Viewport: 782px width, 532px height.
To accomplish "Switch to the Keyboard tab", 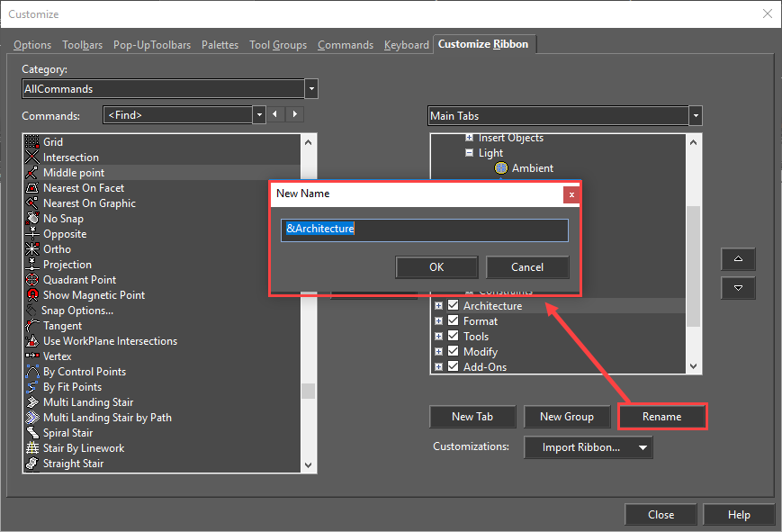I will point(406,45).
